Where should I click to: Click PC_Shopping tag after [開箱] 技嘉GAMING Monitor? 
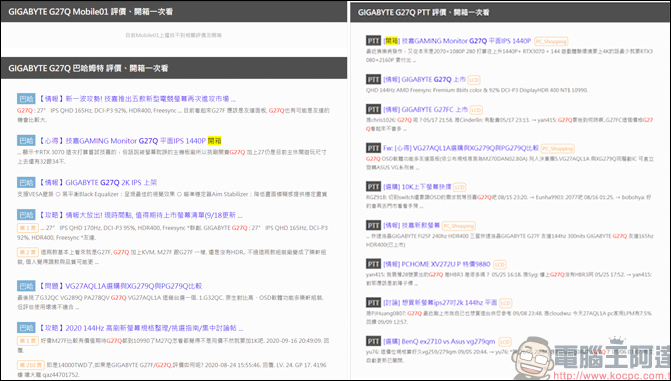click(551, 42)
